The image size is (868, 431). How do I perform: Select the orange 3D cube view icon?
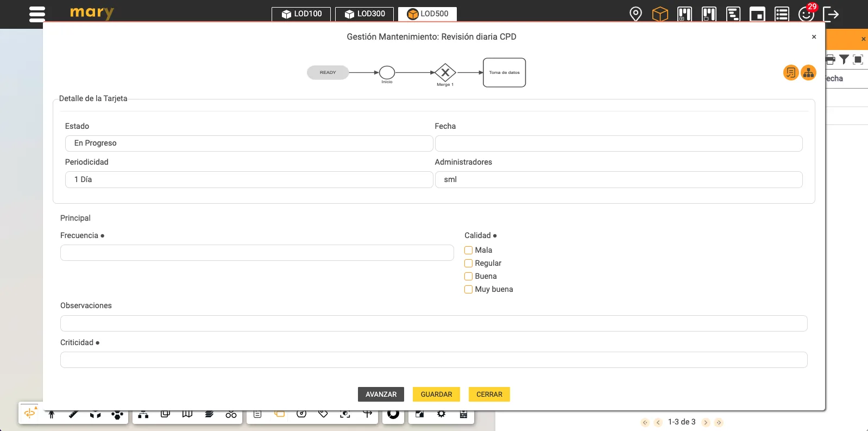[x=660, y=14]
